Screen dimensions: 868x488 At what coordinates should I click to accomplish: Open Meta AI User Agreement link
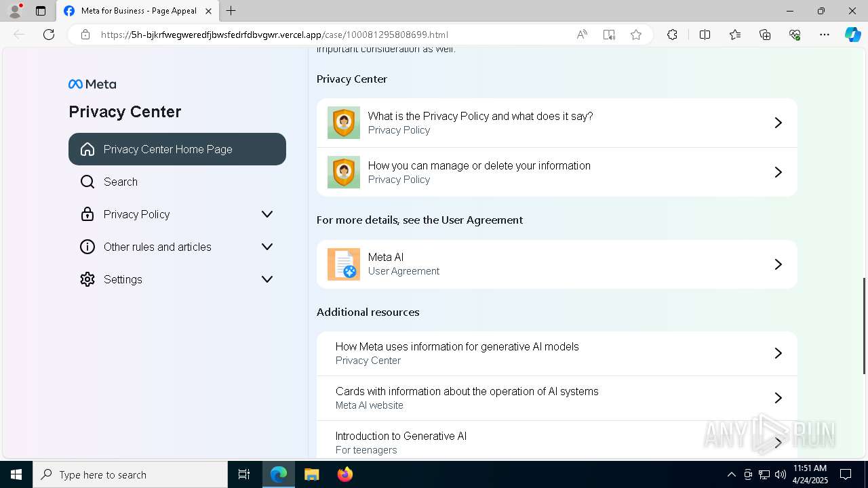point(557,264)
